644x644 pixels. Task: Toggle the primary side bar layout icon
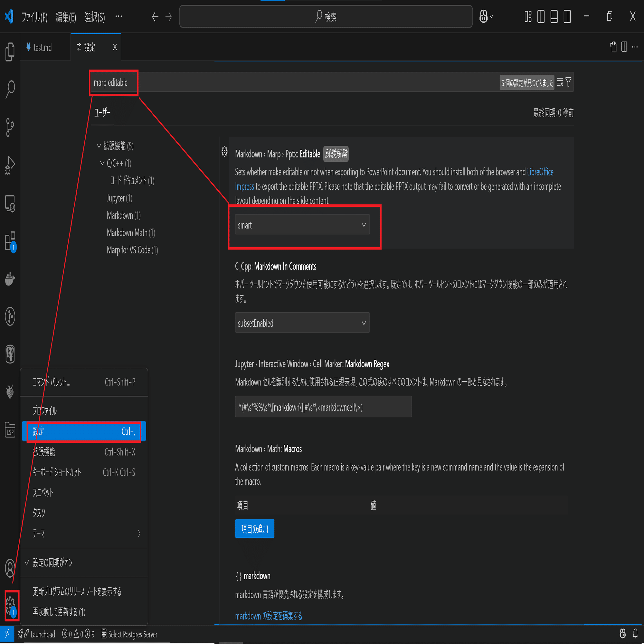point(541,16)
